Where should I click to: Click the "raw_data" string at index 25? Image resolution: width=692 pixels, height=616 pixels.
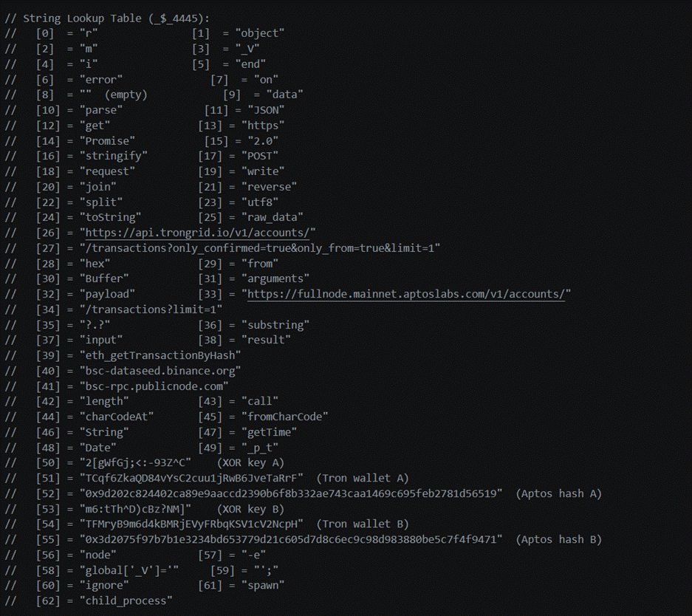coord(273,217)
